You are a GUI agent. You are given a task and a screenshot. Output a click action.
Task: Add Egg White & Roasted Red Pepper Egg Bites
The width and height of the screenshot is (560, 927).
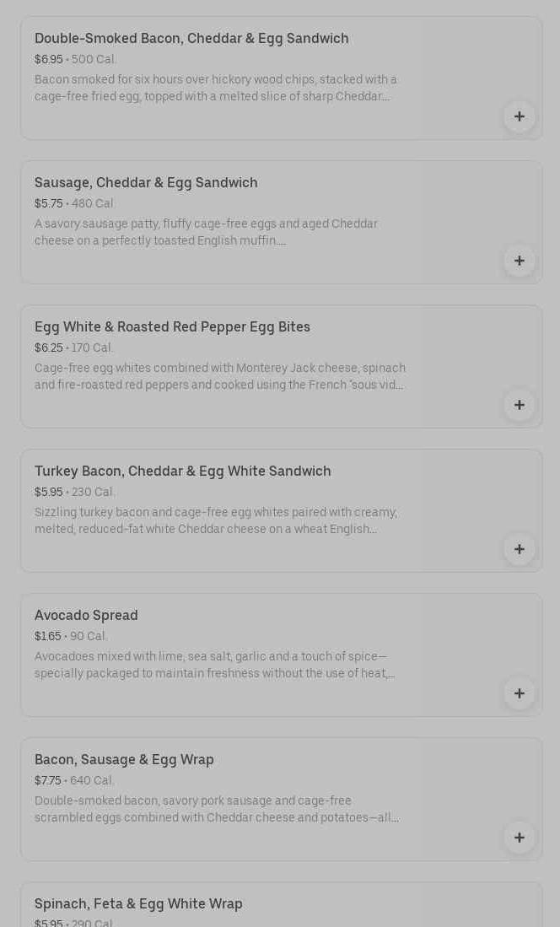(x=519, y=405)
